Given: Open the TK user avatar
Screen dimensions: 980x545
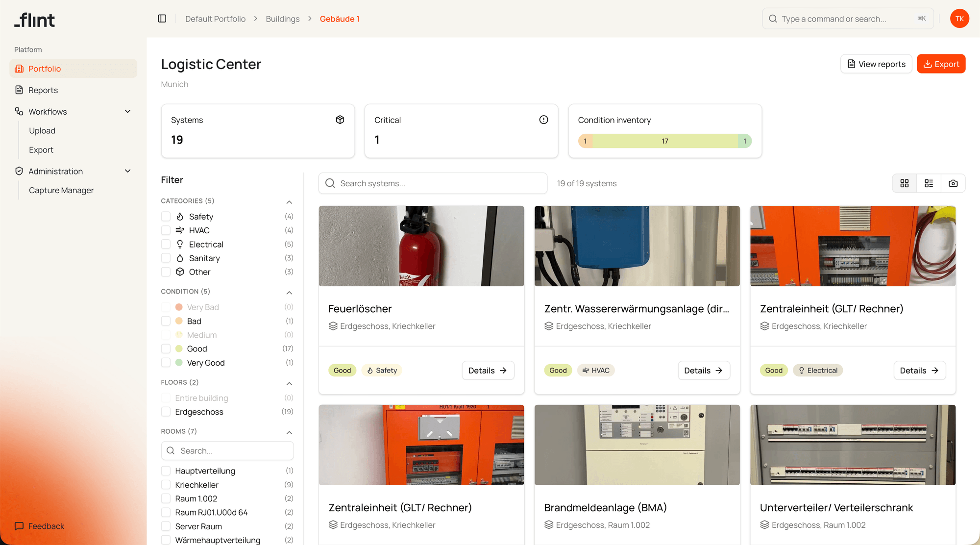Looking at the screenshot, I should pos(959,19).
